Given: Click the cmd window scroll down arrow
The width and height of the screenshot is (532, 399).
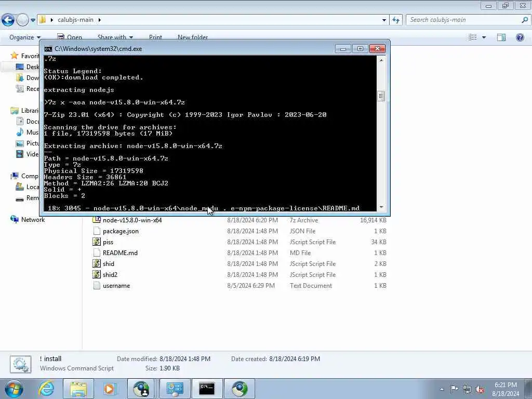Looking at the screenshot, I should tap(381, 207).
